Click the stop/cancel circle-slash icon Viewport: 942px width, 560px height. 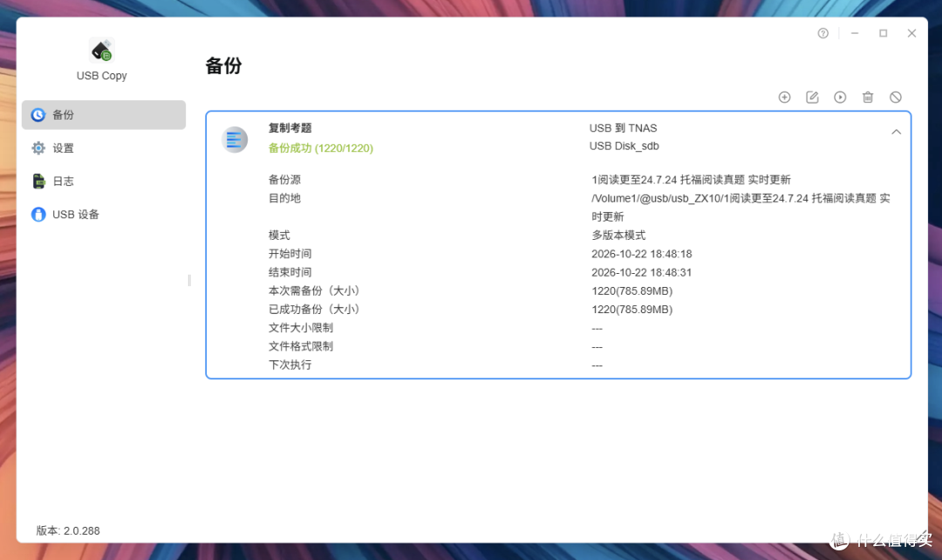coord(895,98)
